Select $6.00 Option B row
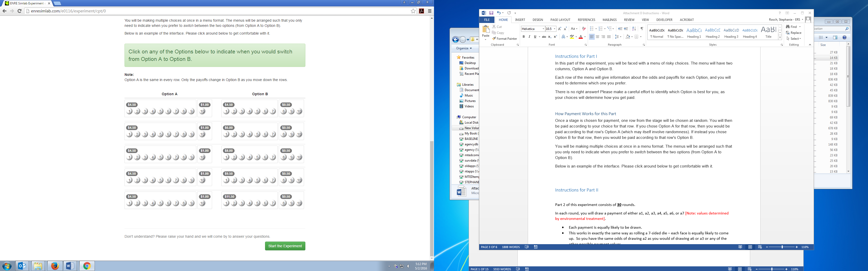 [263, 131]
